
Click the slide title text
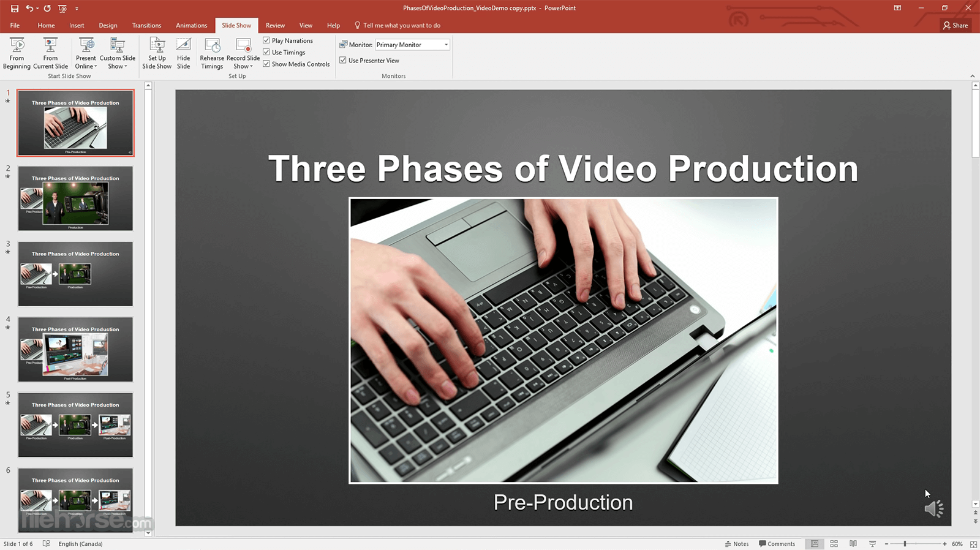(x=563, y=168)
